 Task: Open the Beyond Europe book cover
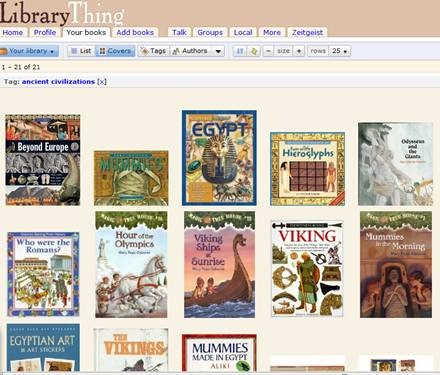point(43,160)
